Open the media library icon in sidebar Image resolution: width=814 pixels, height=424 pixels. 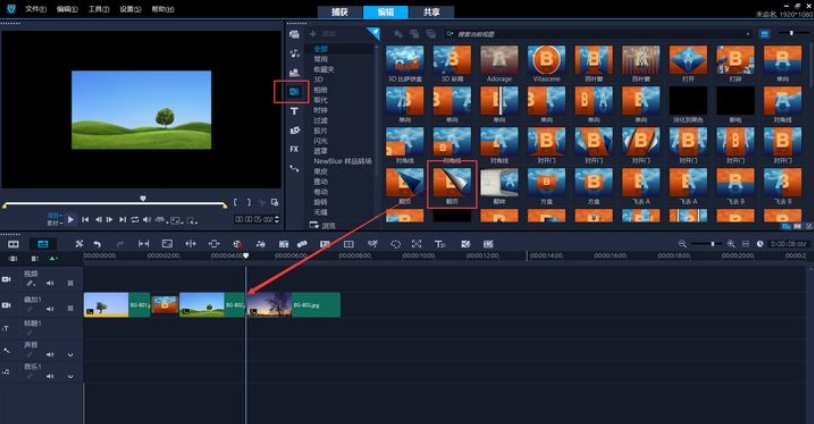(294, 34)
